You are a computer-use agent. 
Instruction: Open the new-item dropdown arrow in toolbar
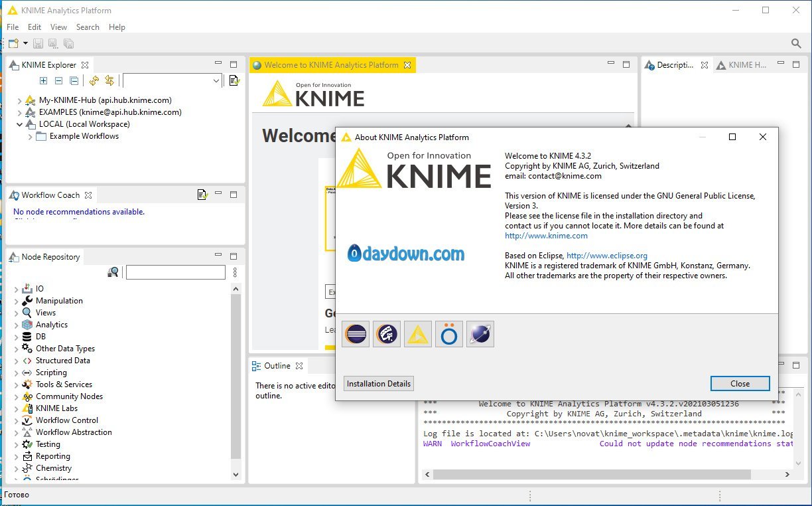[x=25, y=43]
